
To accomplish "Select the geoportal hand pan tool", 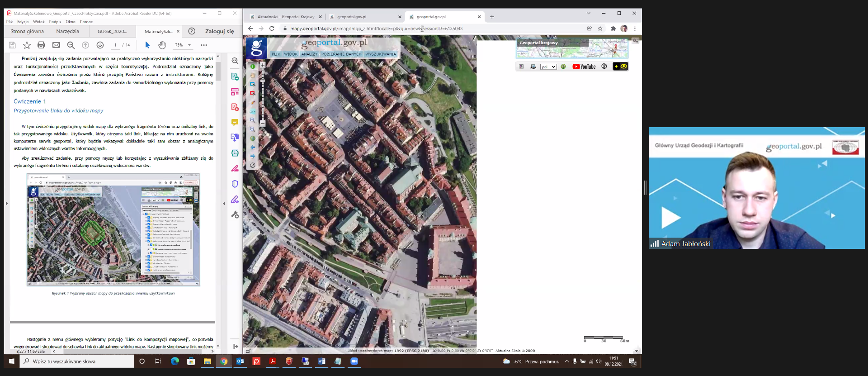I will [x=253, y=76].
